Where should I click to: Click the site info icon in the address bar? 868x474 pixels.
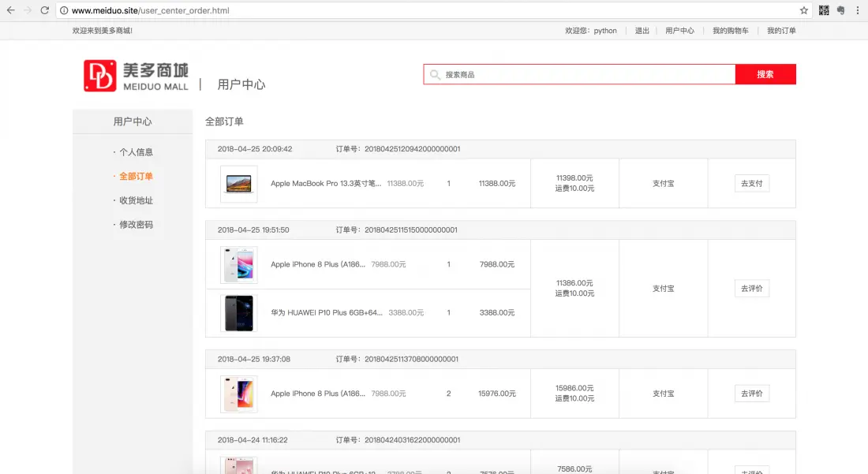click(64, 10)
